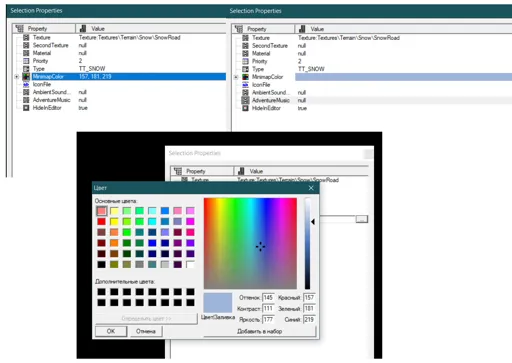Expand MinimapColor node in right panel

[236, 77]
